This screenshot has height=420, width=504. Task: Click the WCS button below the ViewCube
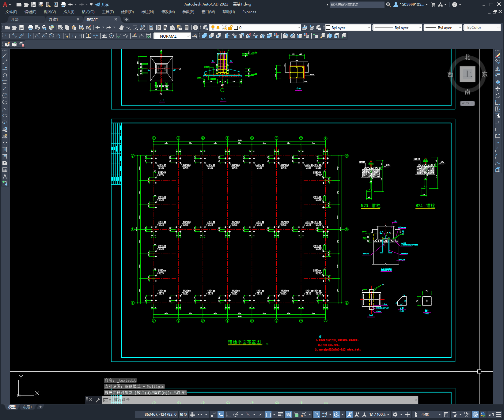pos(467,103)
